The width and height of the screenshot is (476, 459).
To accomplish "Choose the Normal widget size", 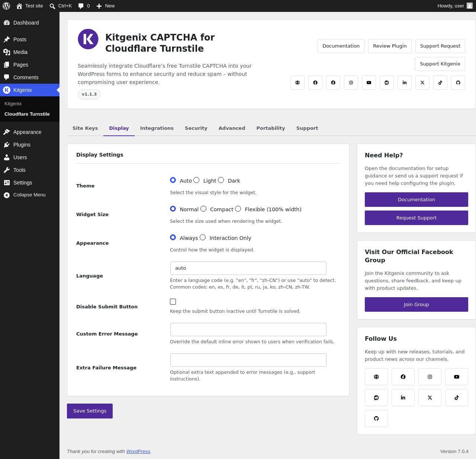I will click(173, 209).
